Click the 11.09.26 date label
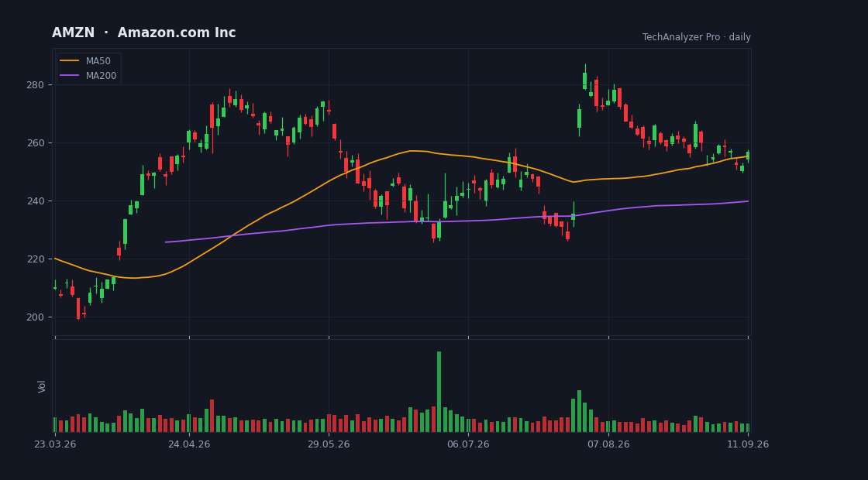 tap(748, 444)
